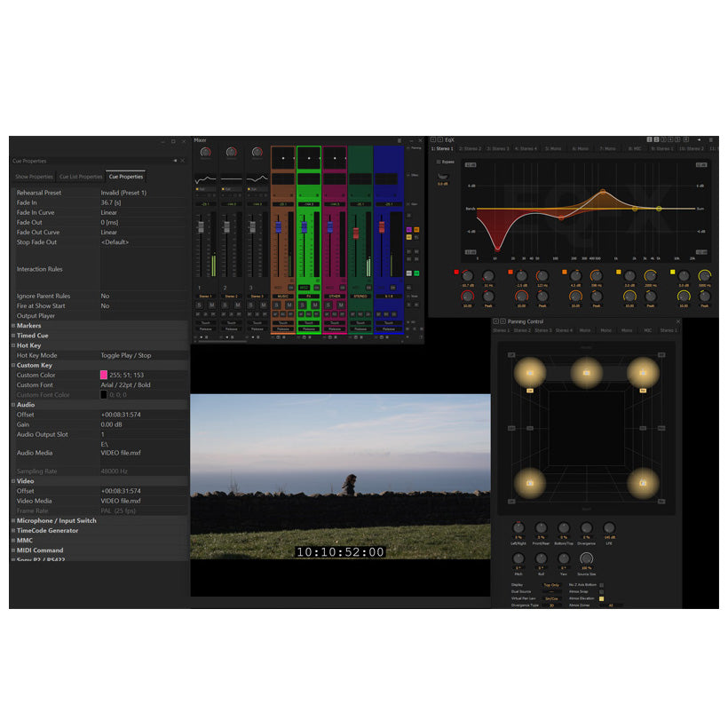This screenshot has height=728, width=728.
Task: Select preset slot 2 in EqX header
Action: [656, 139]
